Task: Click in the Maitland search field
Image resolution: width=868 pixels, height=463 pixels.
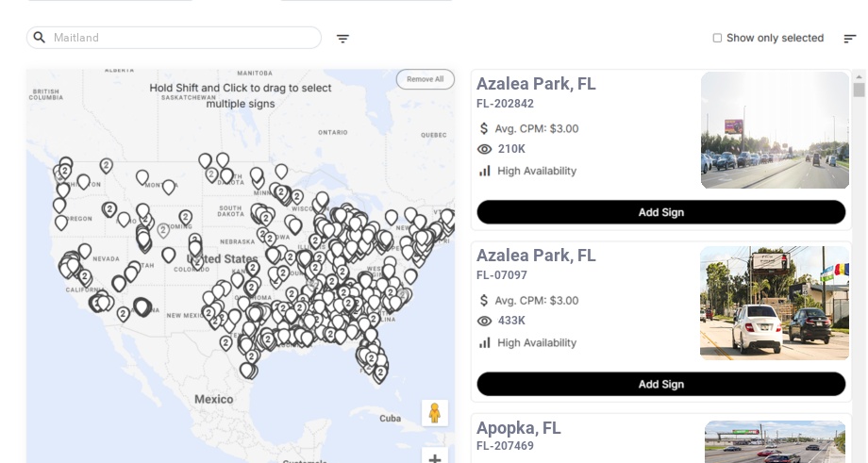Action: tap(179, 38)
